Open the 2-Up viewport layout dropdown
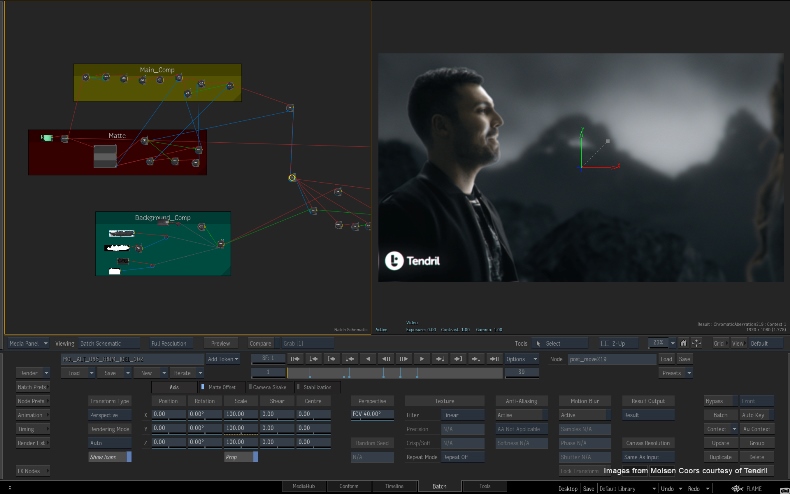 [x=618, y=343]
